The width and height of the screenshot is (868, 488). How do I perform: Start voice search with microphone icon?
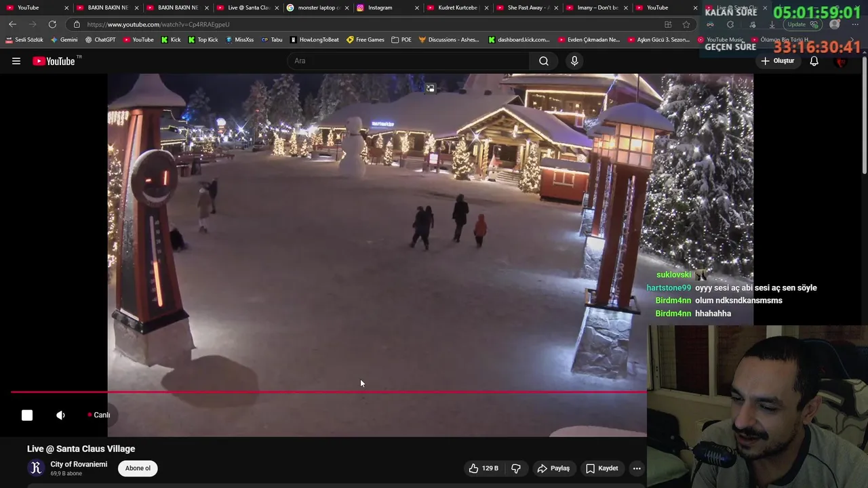tap(574, 61)
